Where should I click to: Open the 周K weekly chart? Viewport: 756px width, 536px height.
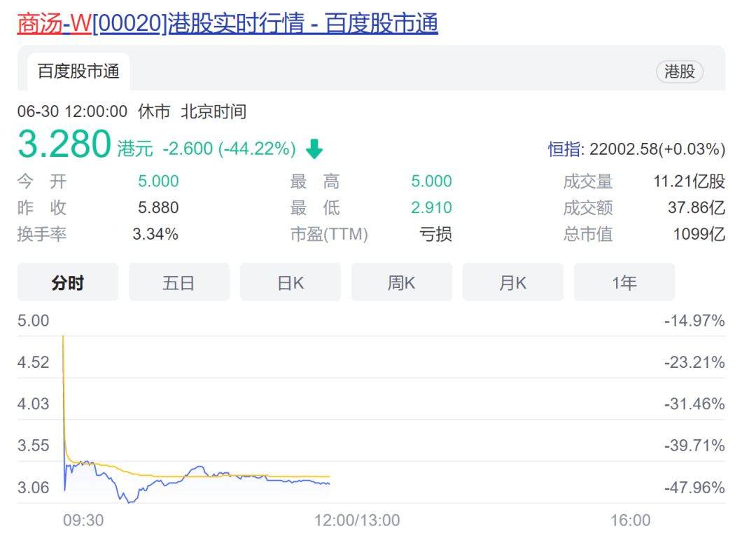pos(402,282)
